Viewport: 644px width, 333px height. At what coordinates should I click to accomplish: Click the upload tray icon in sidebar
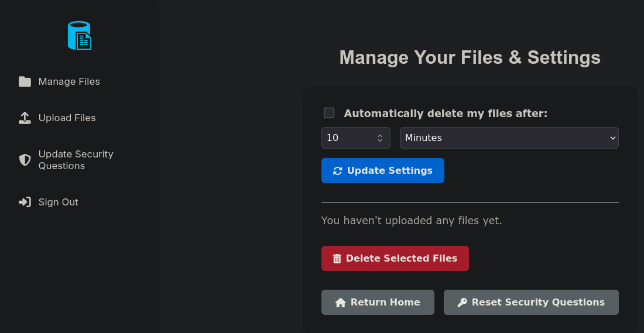coord(25,118)
